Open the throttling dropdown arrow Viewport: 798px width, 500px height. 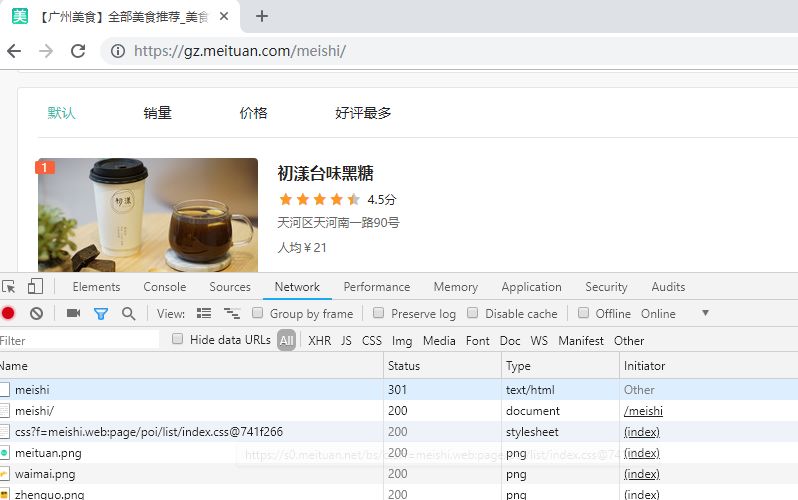tap(705, 313)
